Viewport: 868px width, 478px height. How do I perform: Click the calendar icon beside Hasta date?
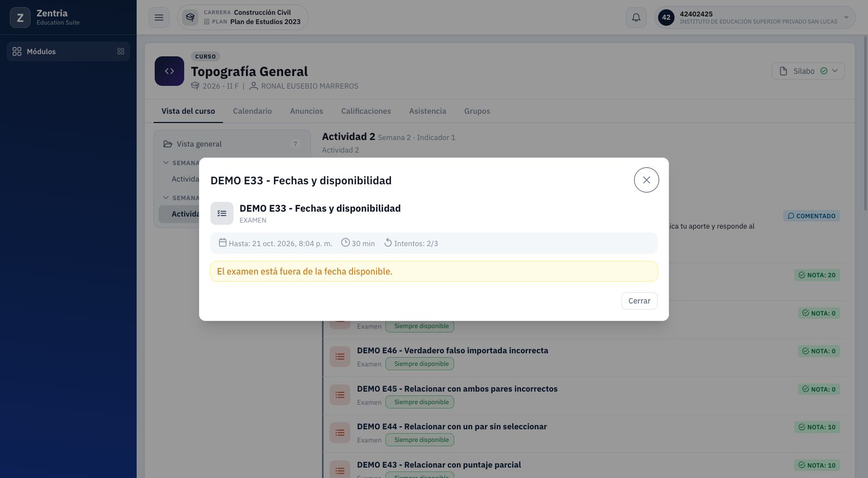click(x=222, y=242)
